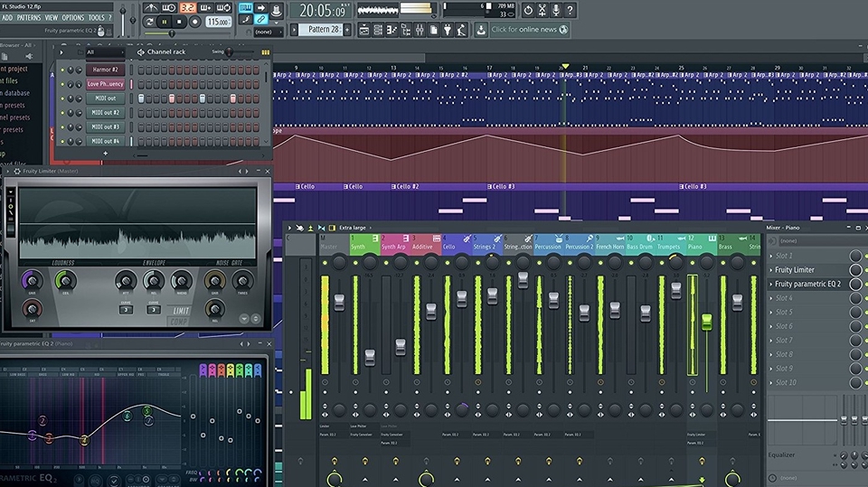Click the Fruity Limiter gear settings icon

[17, 172]
